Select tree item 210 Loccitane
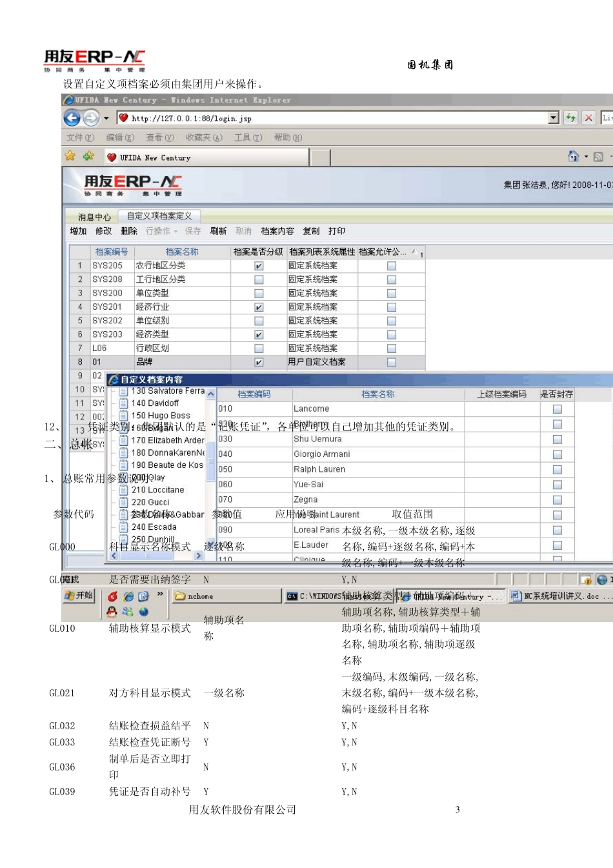 click(x=157, y=490)
